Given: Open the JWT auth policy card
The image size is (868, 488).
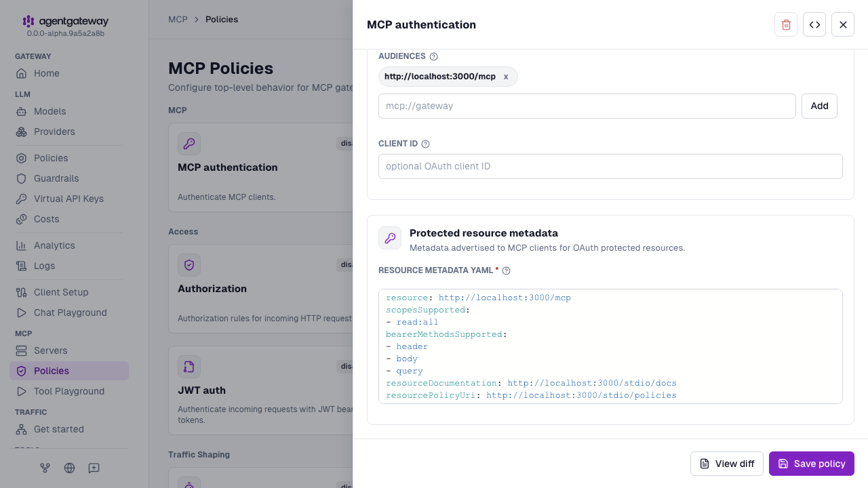Looking at the screenshot, I should pyautogui.click(x=261, y=390).
